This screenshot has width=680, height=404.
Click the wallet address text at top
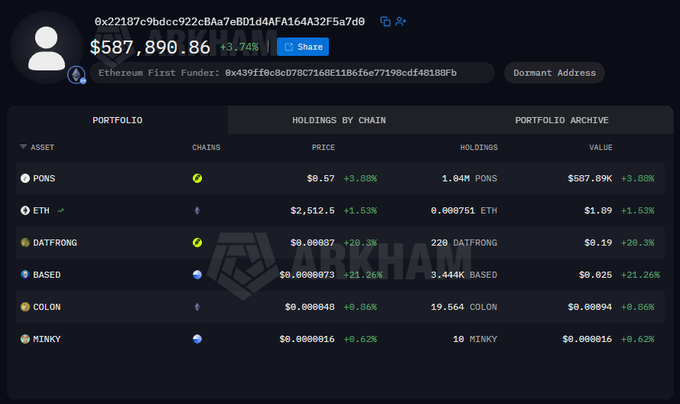[x=230, y=21]
